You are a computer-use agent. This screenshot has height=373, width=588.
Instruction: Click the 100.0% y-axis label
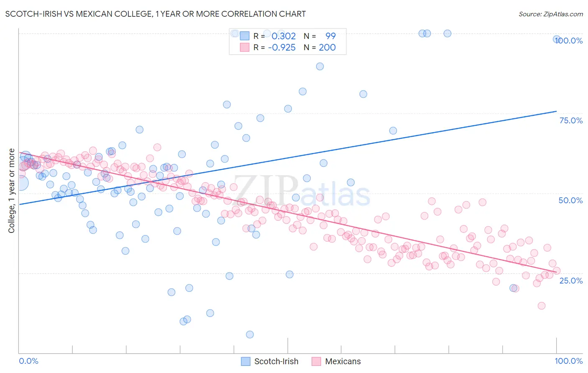pyautogui.click(x=569, y=41)
